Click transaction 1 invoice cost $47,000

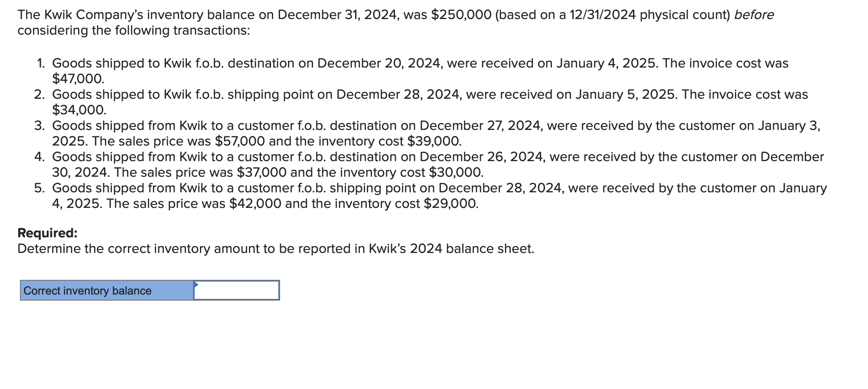78,79
